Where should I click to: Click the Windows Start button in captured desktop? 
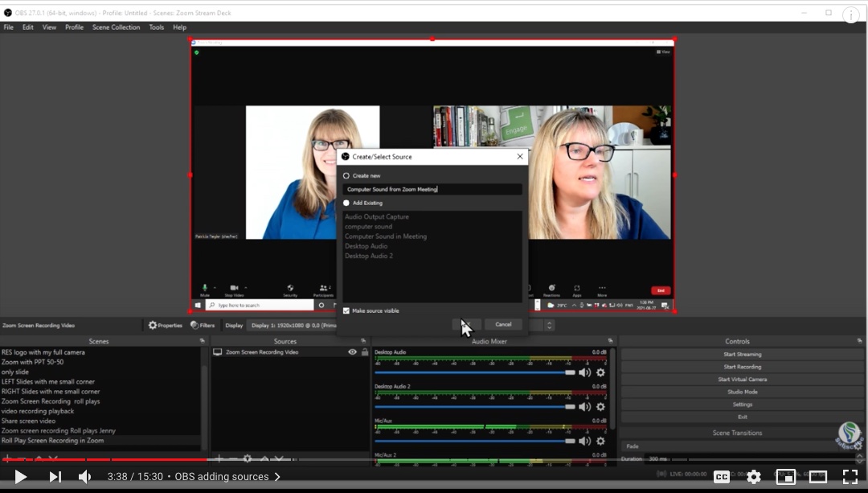[198, 306]
